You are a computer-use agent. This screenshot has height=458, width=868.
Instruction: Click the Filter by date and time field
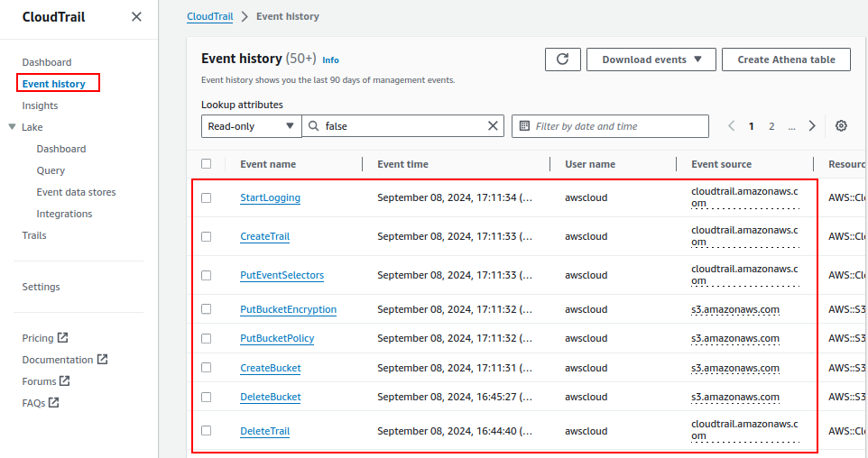coord(596,126)
